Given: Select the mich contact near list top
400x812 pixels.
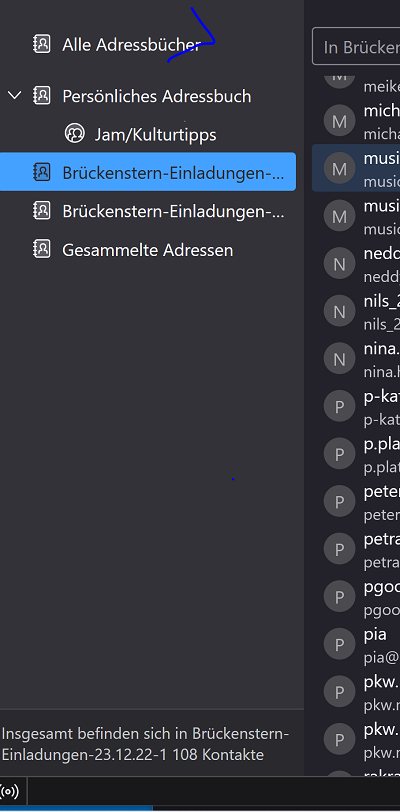Looking at the screenshot, I should pos(356,122).
